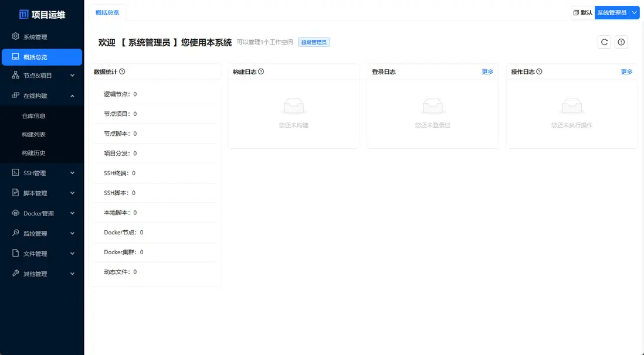The image size is (644, 355).
Task: Expand the Docker管理 menu arrow
Action: click(72, 213)
